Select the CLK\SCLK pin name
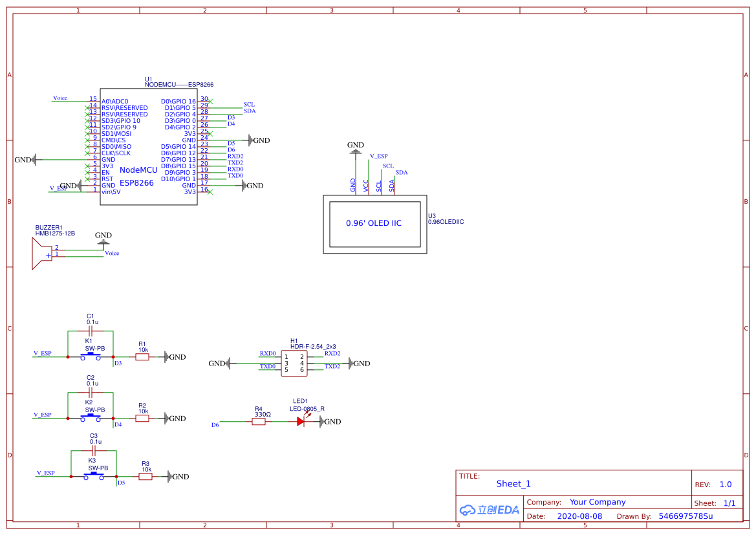This screenshot has width=756, height=535. coord(116,153)
